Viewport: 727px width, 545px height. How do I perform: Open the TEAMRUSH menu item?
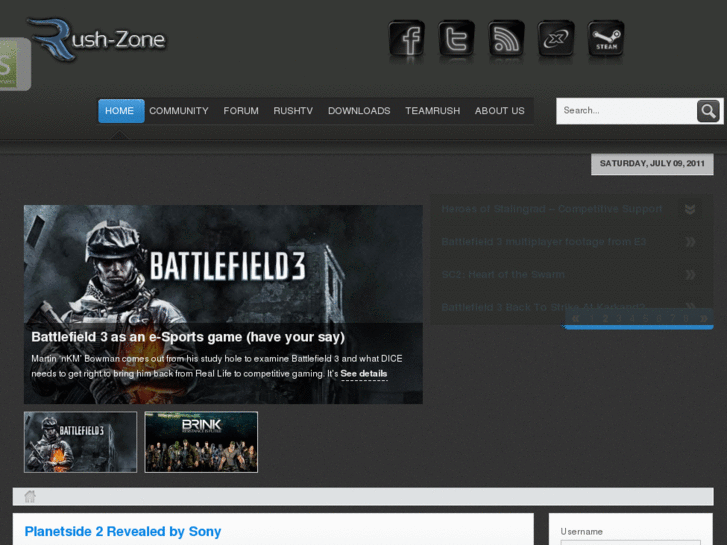point(433,111)
